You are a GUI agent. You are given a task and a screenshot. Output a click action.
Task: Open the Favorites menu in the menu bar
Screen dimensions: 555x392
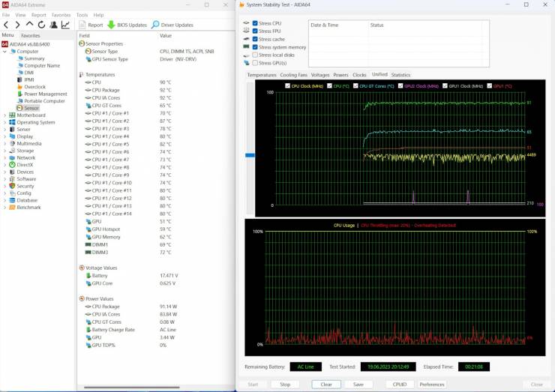pos(61,15)
